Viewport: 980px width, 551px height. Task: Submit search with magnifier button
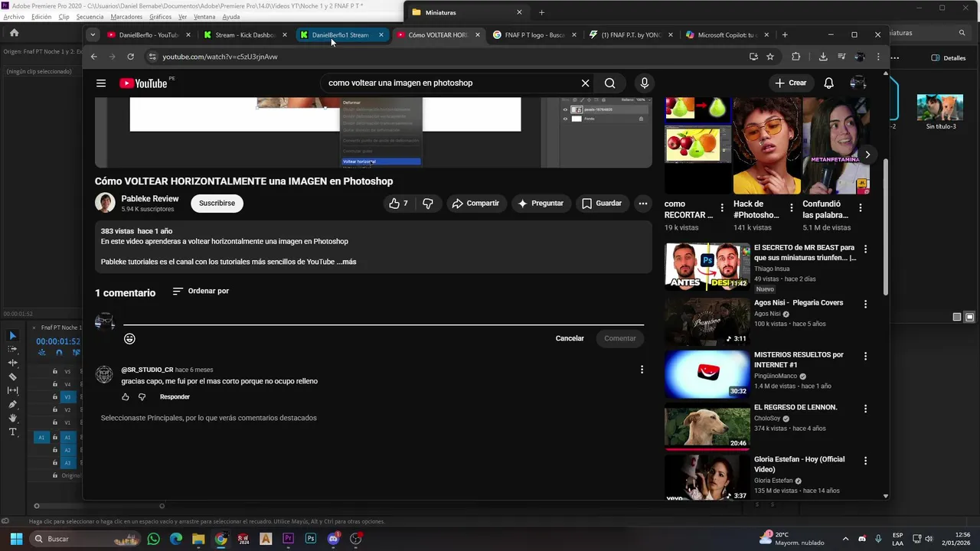609,83
